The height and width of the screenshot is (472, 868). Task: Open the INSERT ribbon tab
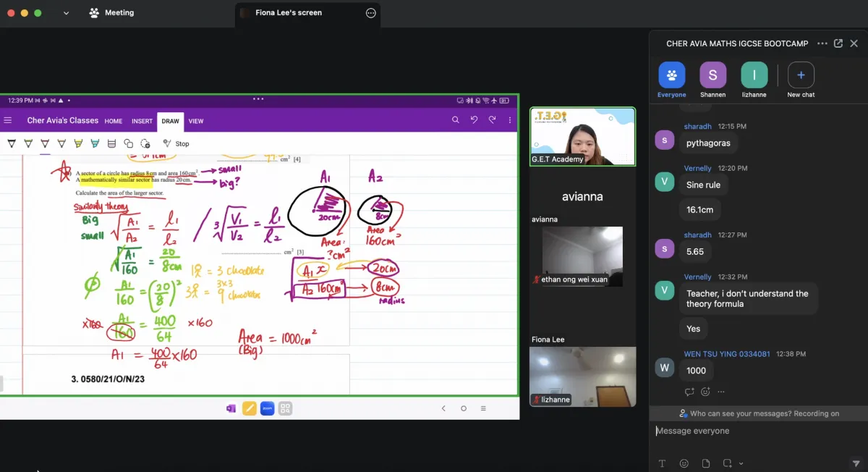coord(142,121)
